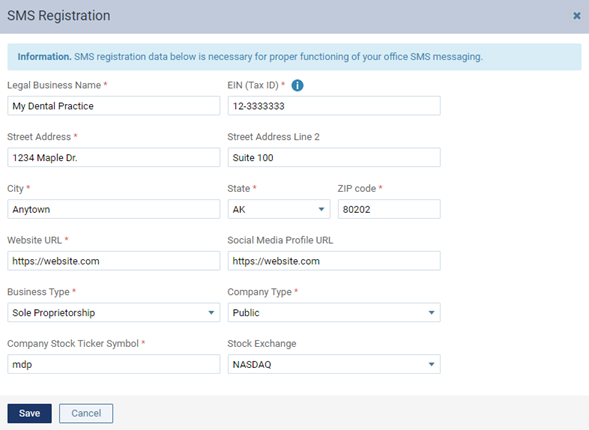
Task: Click the Company Type label
Action: coord(260,292)
